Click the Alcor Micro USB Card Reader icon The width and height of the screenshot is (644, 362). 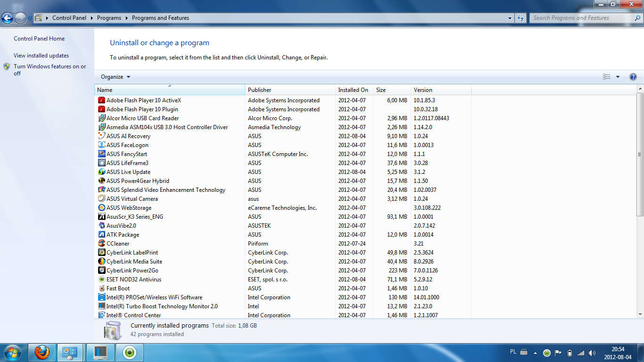click(101, 118)
